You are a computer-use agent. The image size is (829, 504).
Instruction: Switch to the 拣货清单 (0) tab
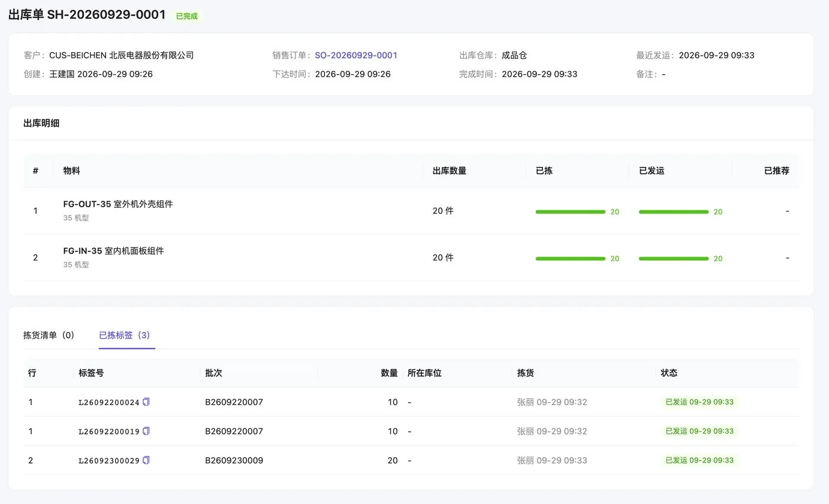[49, 335]
